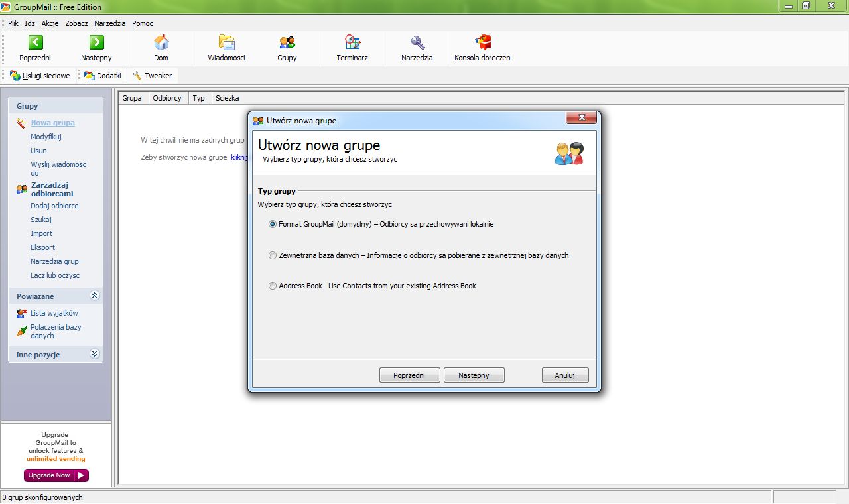Click the Poprzedni button in dialog
Image resolution: width=849 pixels, height=504 pixels.
coord(409,375)
